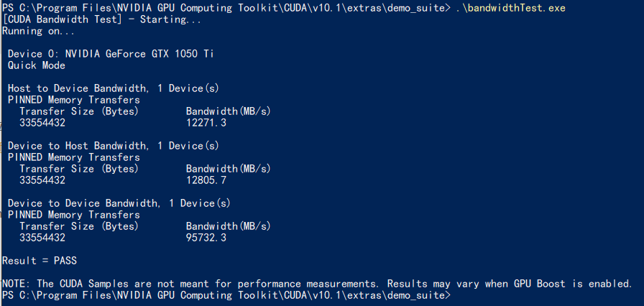Click the Host to Device Bandwidth heading
The height and width of the screenshot is (306, 644).
[x=114, y=88]
